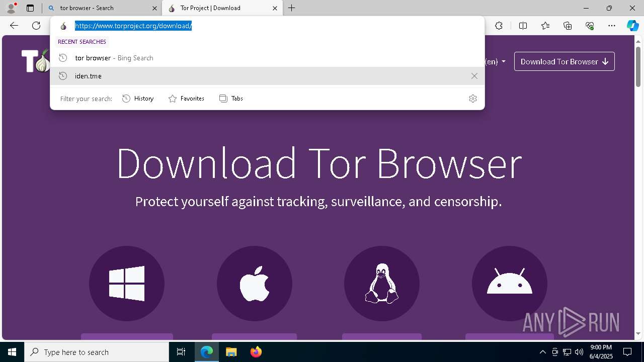Click the Tor onion logo
644x362 pixels.
36,61
